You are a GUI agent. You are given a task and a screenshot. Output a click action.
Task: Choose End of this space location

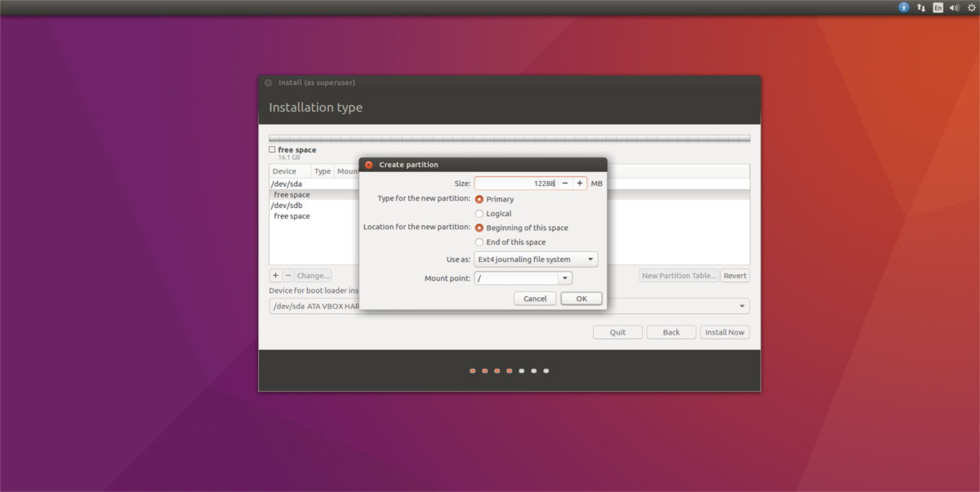510,242
